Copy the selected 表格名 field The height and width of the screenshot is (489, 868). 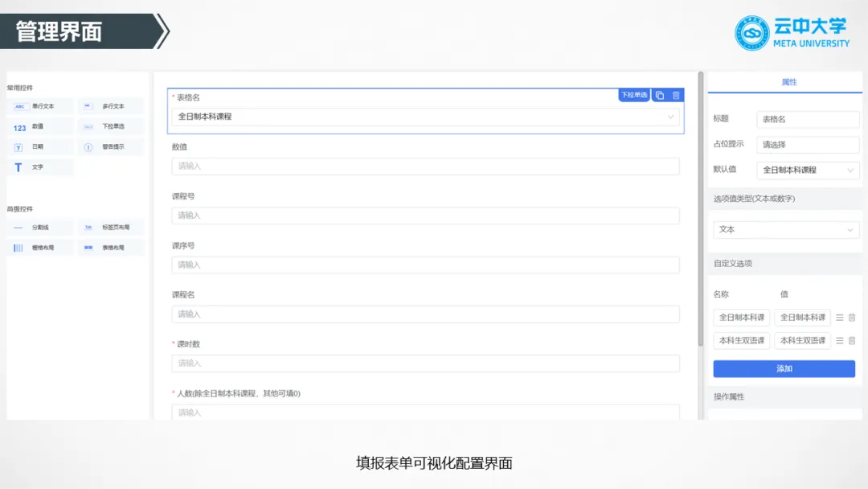[659, 95]
